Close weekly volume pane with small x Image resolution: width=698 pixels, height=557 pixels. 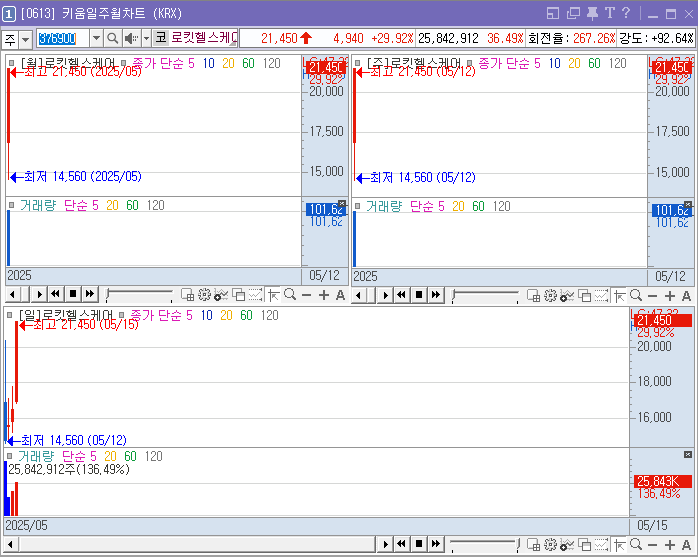point(688,204)
